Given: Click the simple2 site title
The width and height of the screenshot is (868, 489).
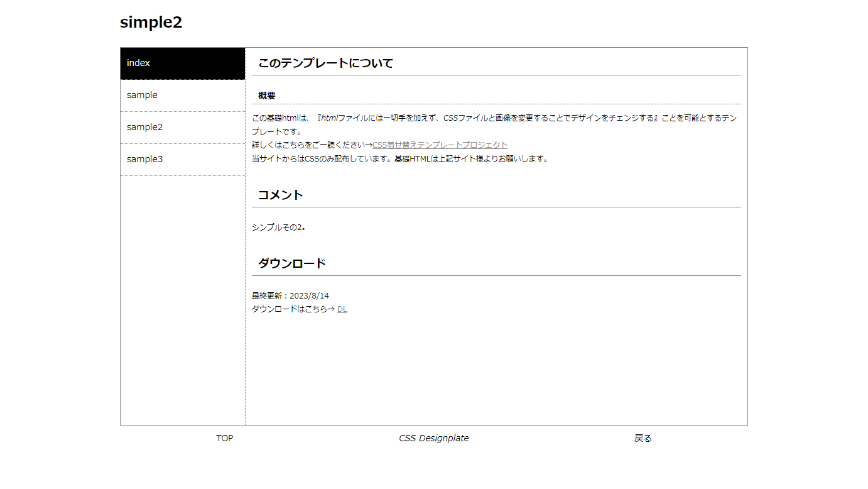Looking at the screenshot, I should [x=151, y=22].
